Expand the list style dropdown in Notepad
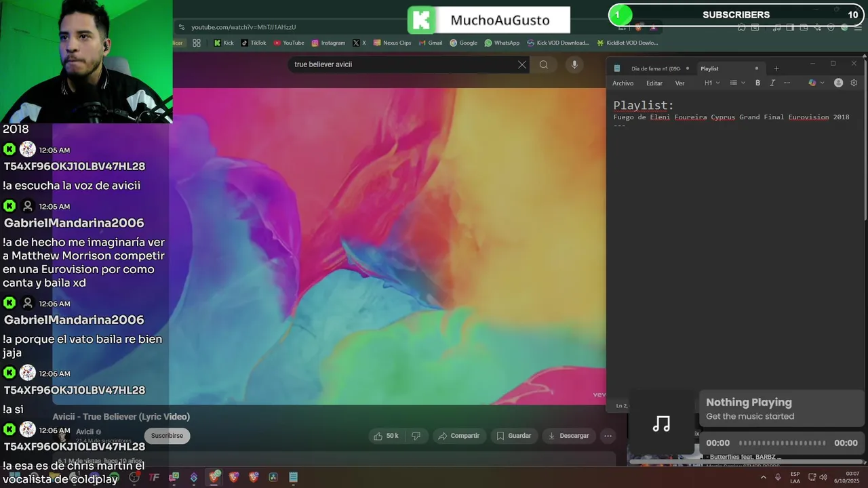The width and height of the screenshot is (868, 488). coord(737,83)
